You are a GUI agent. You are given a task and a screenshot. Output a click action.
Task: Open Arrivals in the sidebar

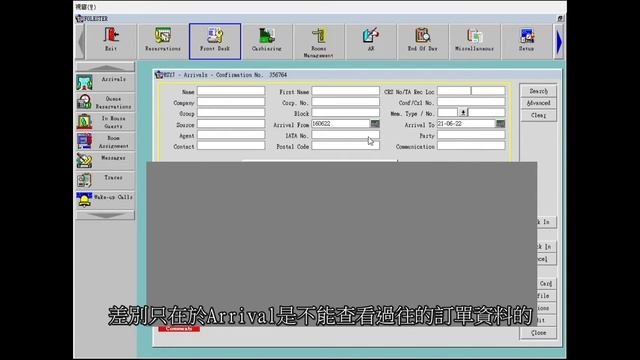pyautogui.click(x=105, y=82)
